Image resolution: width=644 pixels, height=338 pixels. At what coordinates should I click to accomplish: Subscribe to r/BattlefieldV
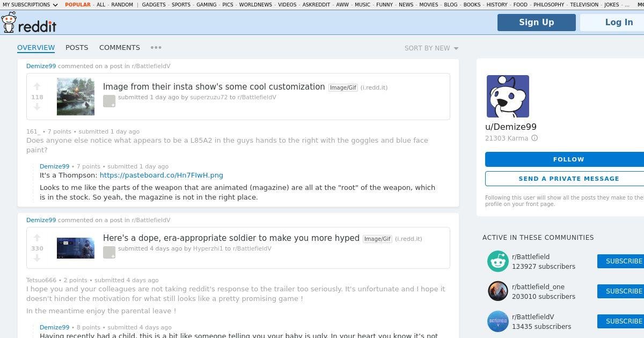tap(621, 321)
